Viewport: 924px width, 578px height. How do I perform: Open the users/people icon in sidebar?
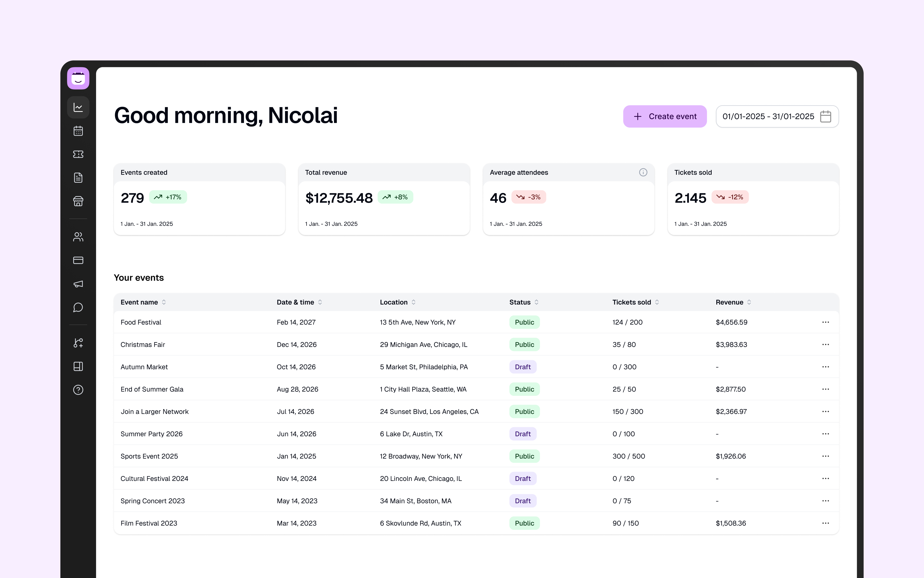click(x=78, y=237)
